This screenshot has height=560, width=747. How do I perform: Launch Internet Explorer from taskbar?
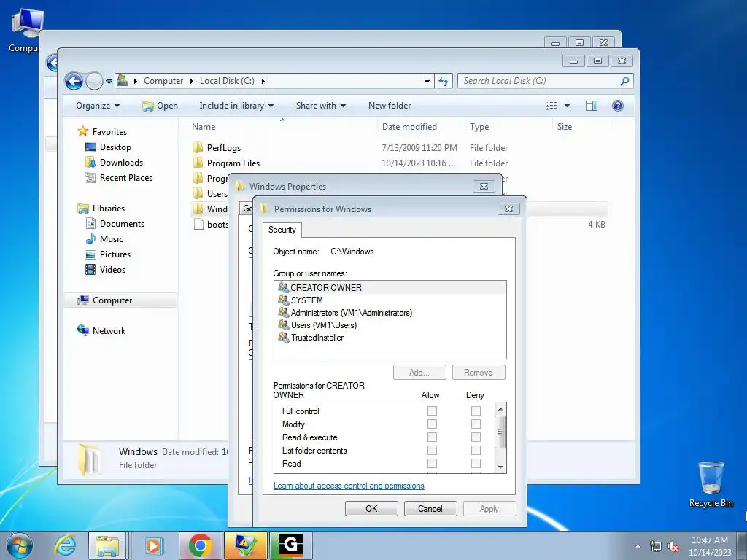[65, 545]
